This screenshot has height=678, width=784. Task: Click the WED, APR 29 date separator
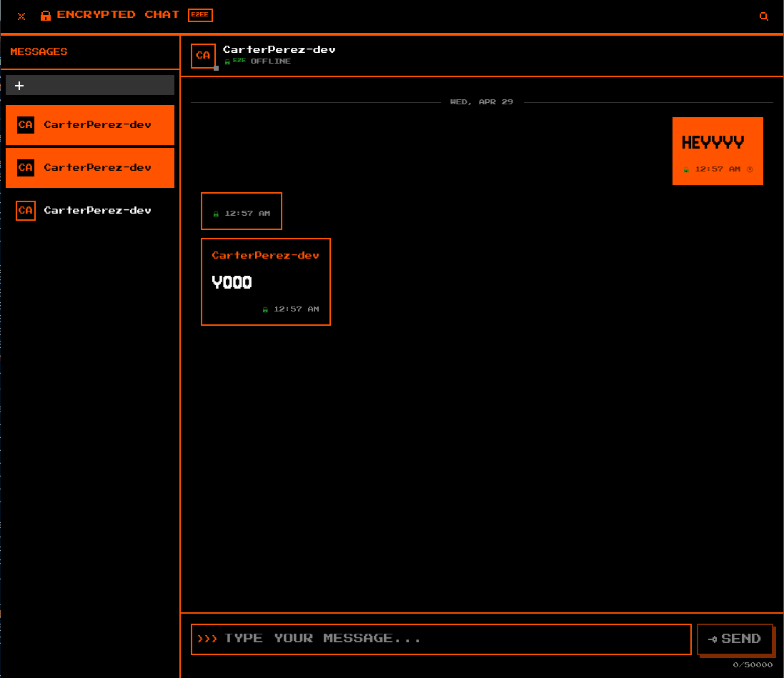click(x=482, y=102)
